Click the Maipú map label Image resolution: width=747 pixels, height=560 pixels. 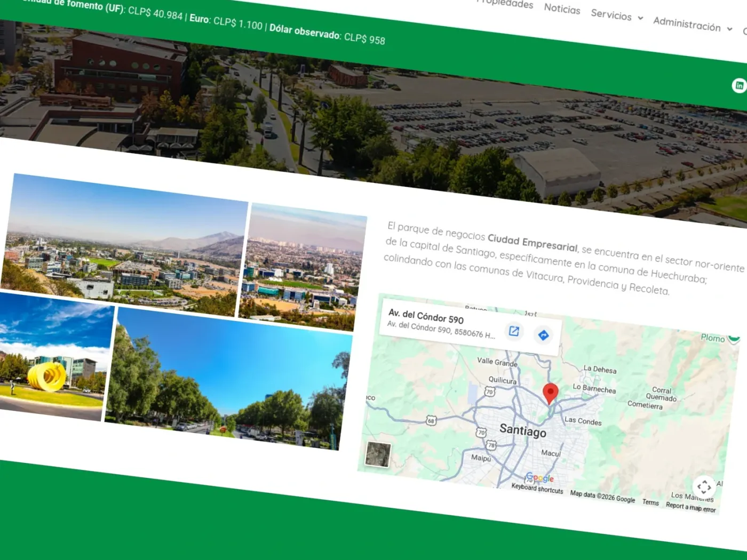point(481,458)
